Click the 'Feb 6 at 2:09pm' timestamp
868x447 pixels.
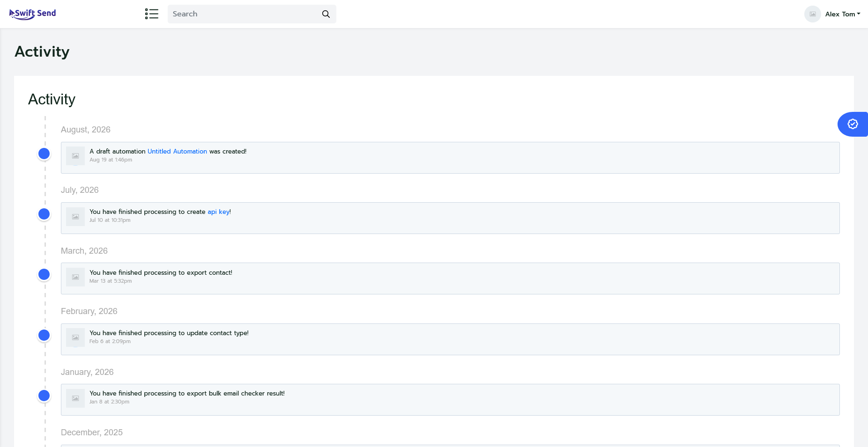(x=110, y=341)
